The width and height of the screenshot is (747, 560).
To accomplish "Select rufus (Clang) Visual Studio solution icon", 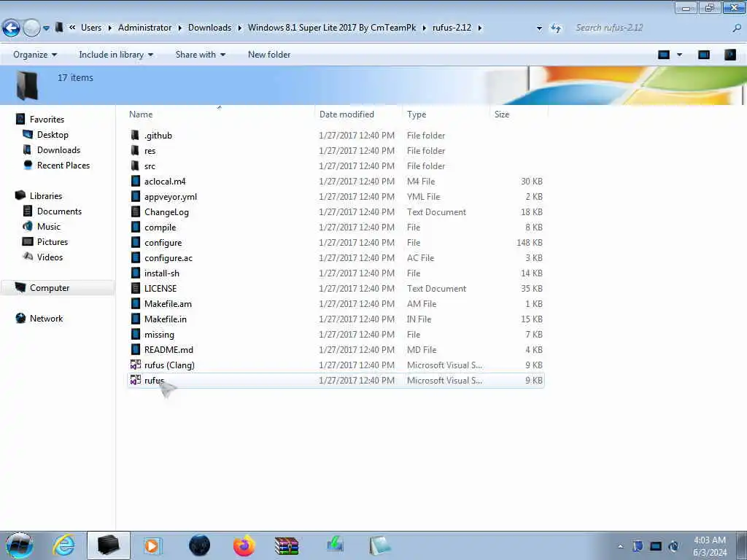I will (x=135, y=365).
